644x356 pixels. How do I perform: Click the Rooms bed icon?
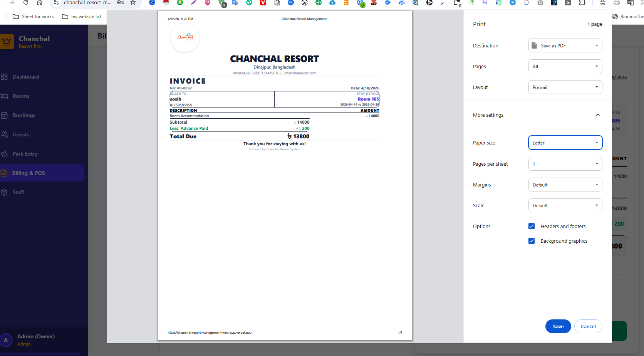coord(4,96)
